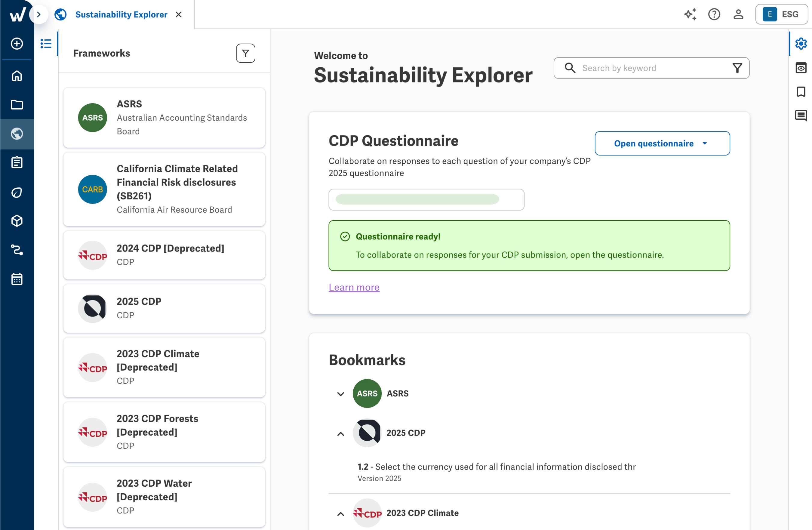Click the 2025 CDP logo in Bookmarks

(367, 433)
